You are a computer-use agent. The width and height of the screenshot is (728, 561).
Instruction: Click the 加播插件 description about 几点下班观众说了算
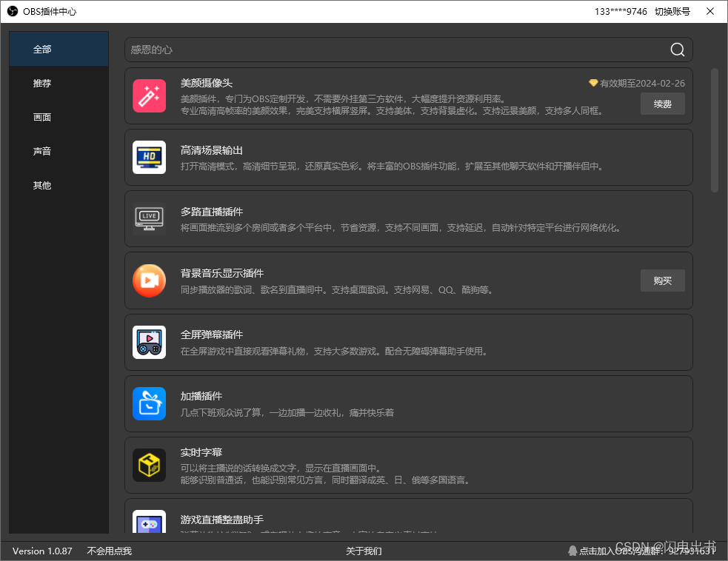pyautogui.click(x=287, y=412)
